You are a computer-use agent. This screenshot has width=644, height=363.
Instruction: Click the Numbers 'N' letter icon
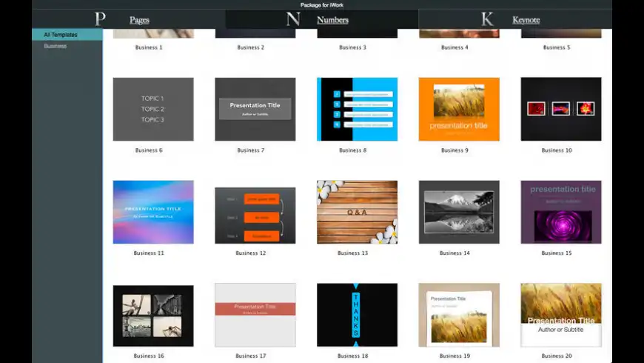pos(293,19)
